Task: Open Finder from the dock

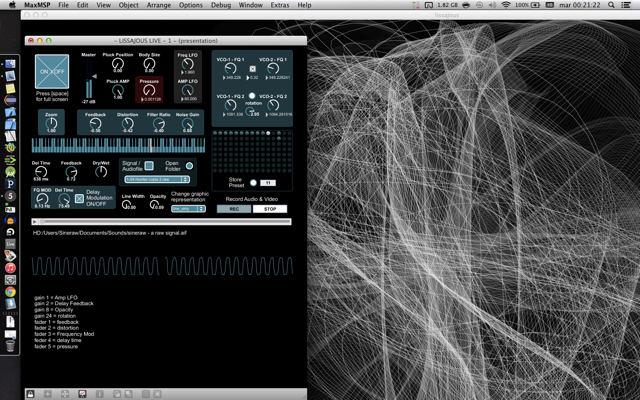Action: click(x=10, y=64)
